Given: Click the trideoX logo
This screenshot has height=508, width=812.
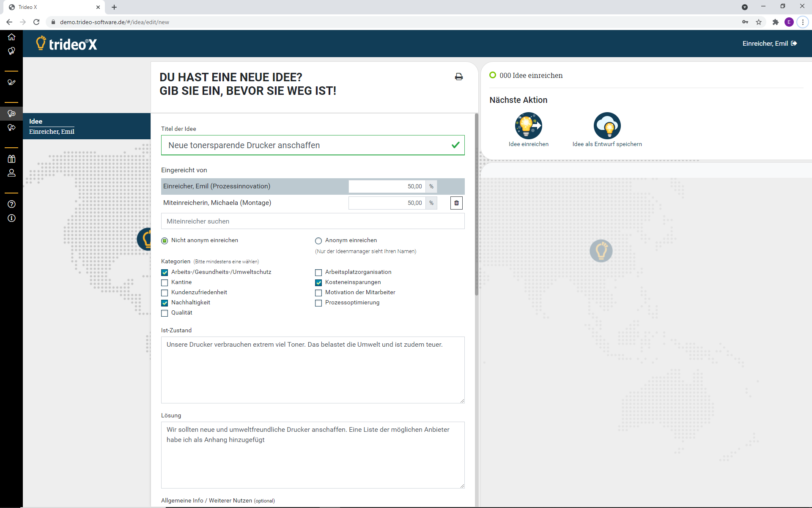Looking at the screenshot, I should click(x=67, y=44).
